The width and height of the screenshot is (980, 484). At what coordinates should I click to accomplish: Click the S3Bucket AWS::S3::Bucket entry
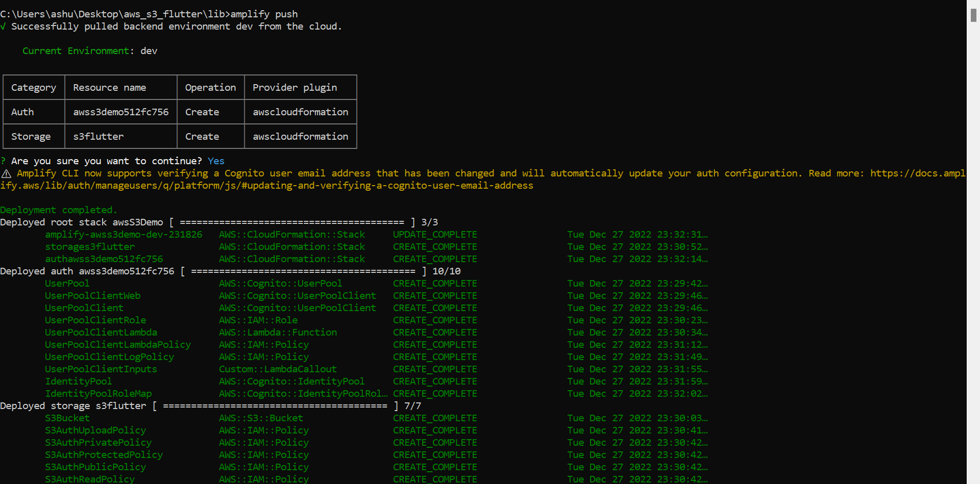[x=67, y=418]
